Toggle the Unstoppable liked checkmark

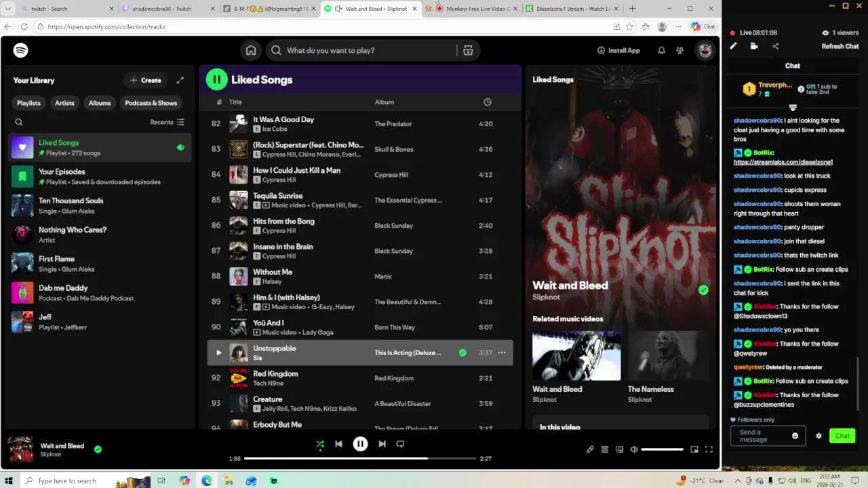462,352
